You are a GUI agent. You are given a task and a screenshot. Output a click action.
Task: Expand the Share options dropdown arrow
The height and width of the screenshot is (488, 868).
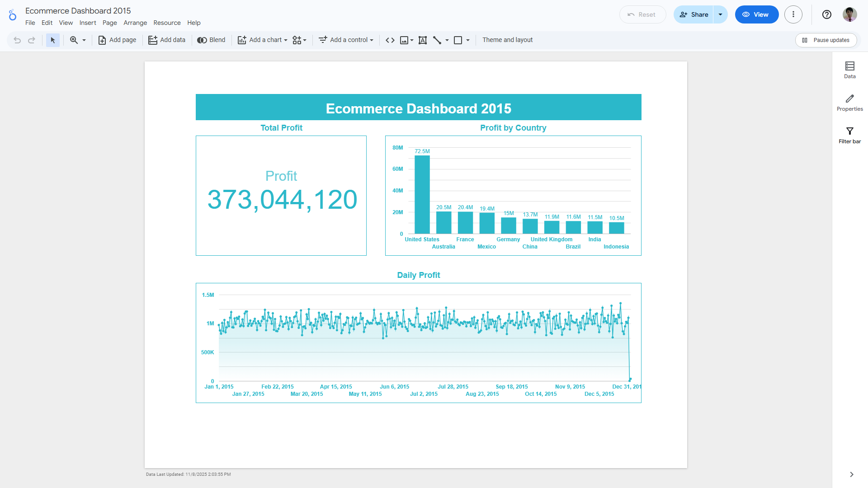(720, 14)
